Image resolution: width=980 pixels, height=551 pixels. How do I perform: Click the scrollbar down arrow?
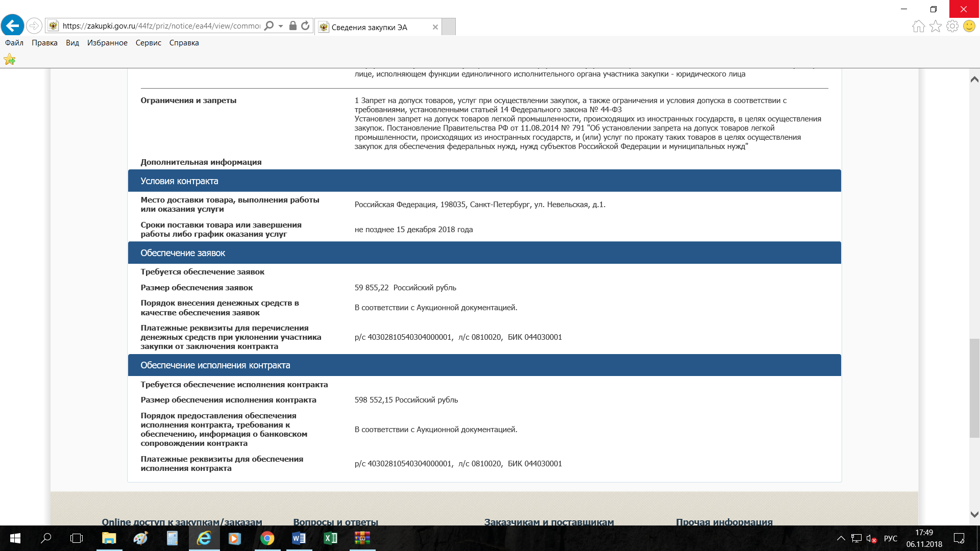[974, 515]
